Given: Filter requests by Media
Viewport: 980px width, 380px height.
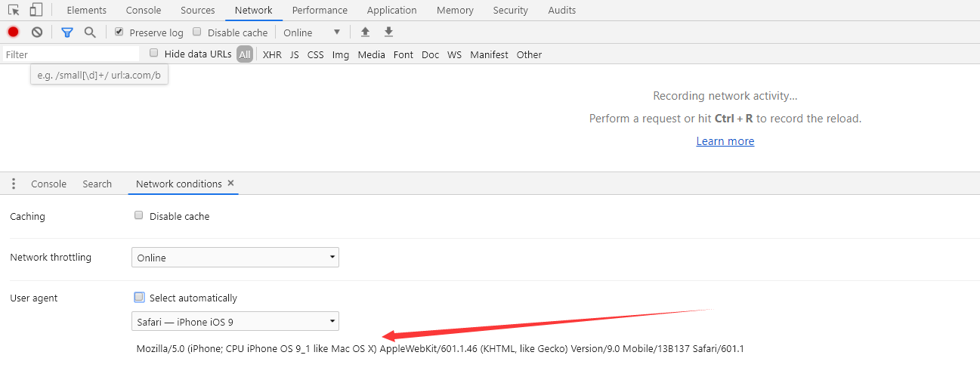Looking at the screenshot, I should [x=372, y=54].
